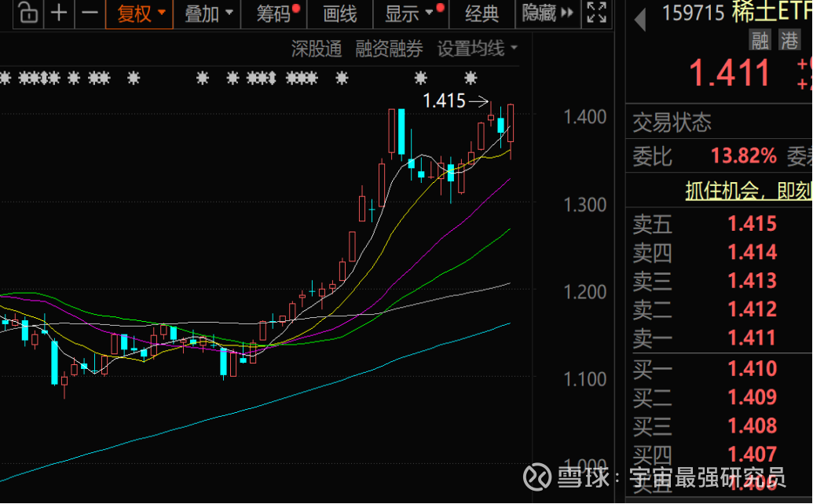Click the last star marker above the chart
Screen dimensions: 813x504
[471, 79]
